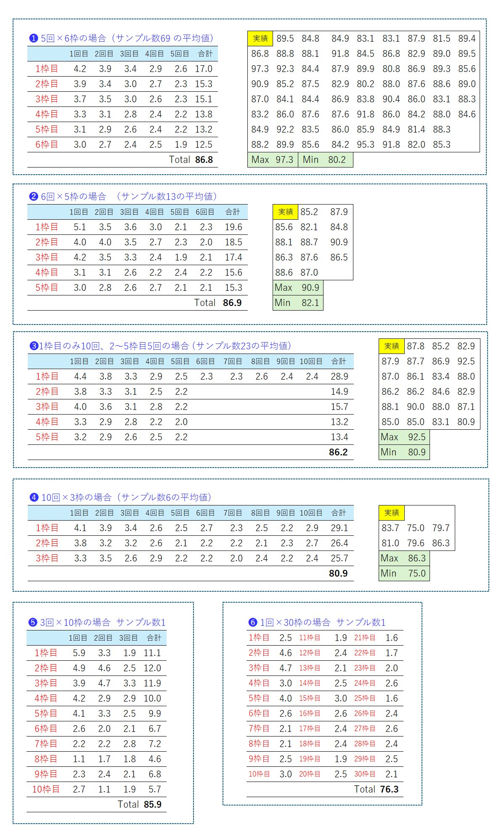This screenshot has height=835, width=504.
Task: Select 4.7 for 3枠目 in the 1回×30枠 table
Action: (x=286, y=668)
